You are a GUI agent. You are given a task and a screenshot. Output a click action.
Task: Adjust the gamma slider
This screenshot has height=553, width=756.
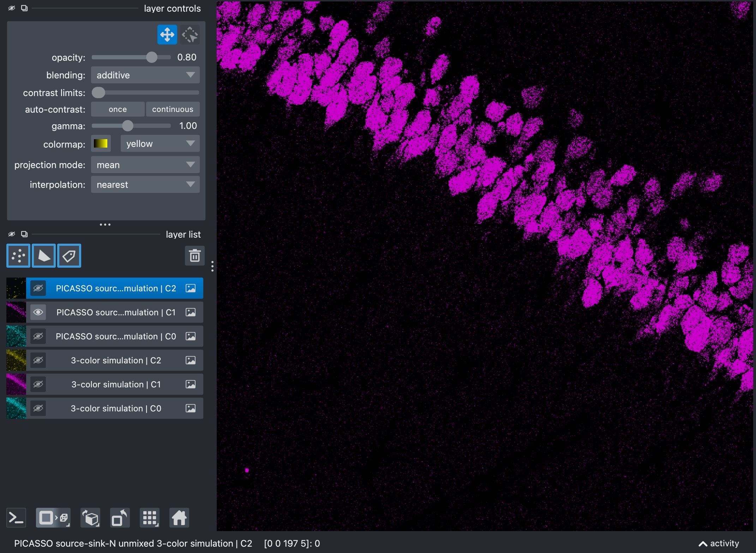point(131,126)
